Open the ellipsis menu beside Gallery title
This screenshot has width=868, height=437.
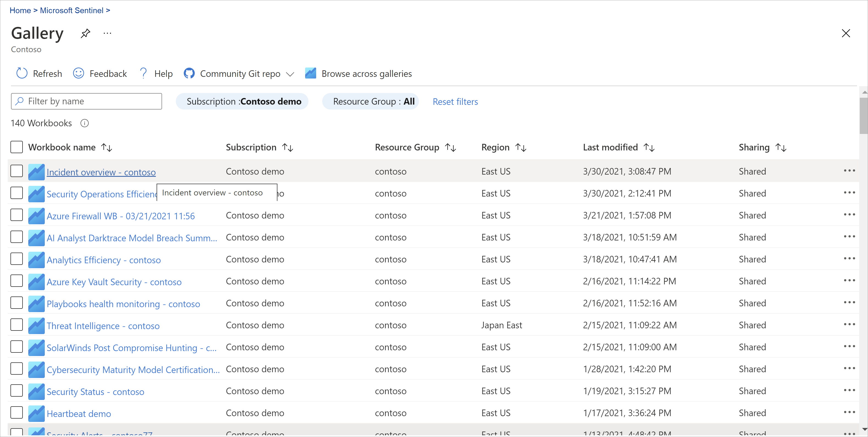tap(107, 33)
